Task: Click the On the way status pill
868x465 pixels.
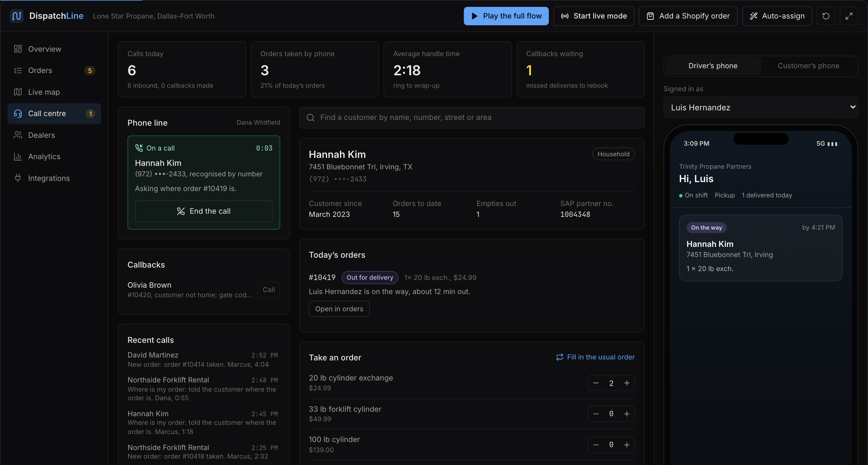Action: pos(706,227)
